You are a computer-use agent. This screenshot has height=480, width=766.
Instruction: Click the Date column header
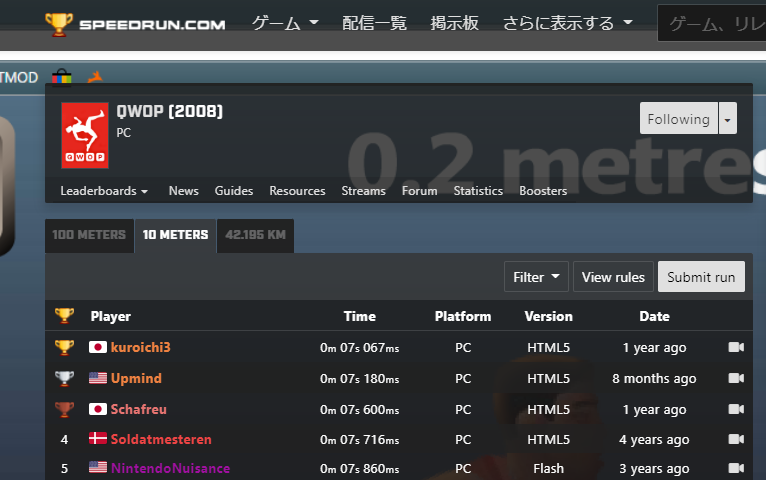click(654, 316)
